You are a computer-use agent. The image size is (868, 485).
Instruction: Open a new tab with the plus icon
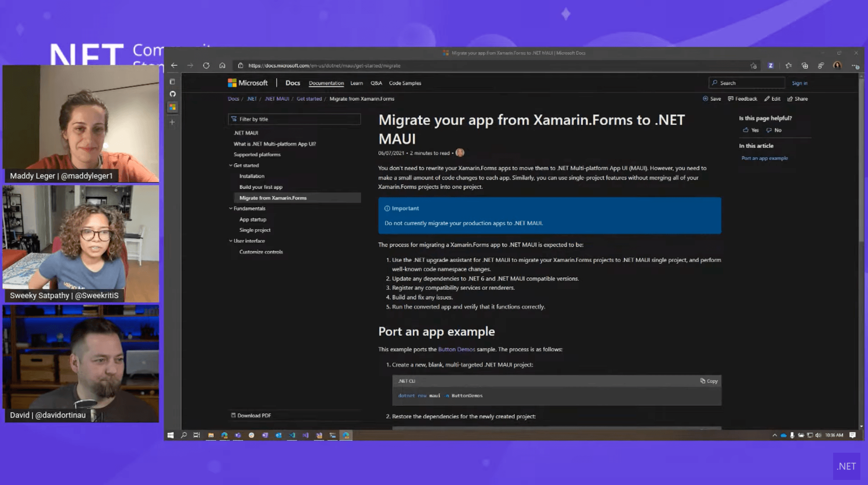(x=172, y=122)
